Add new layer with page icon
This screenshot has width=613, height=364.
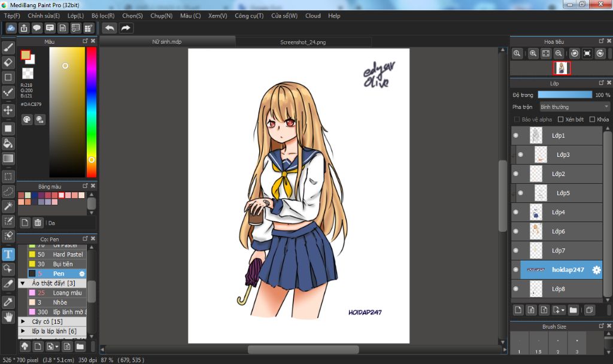(518, 310)
